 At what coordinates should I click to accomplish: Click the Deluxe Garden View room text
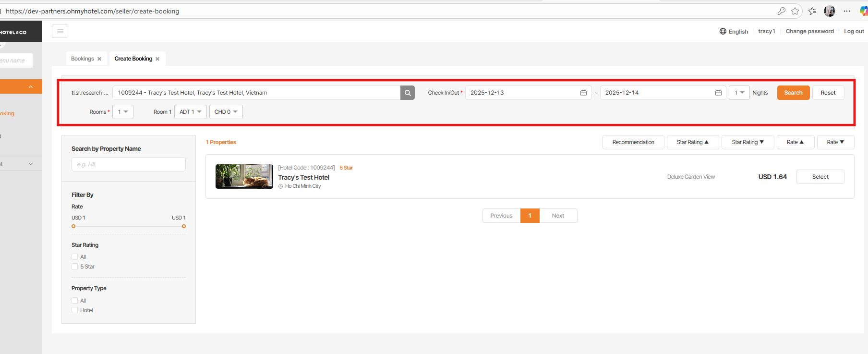pyautogui.click(x=691, y=177)
